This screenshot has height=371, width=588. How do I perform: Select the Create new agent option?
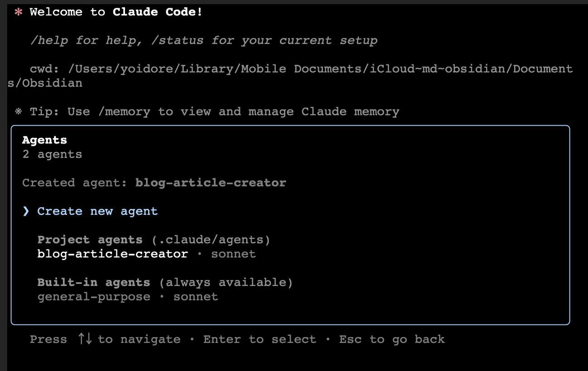click(x=97, y=211)
